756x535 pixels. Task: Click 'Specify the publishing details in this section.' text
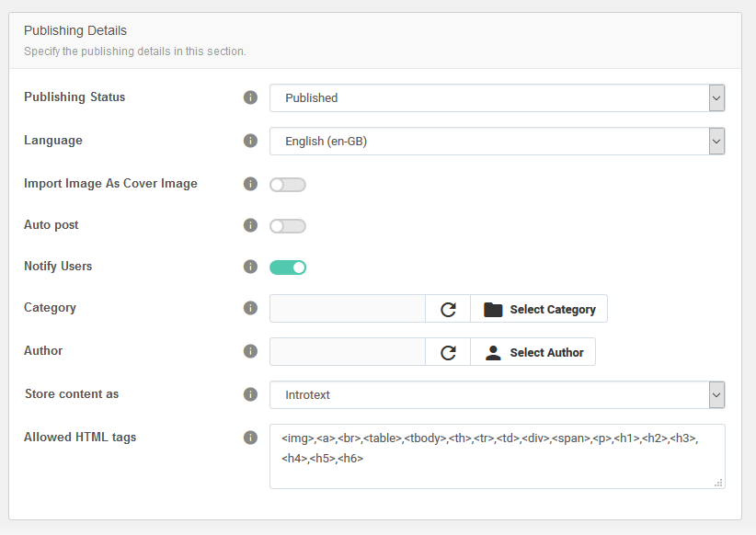135,51
